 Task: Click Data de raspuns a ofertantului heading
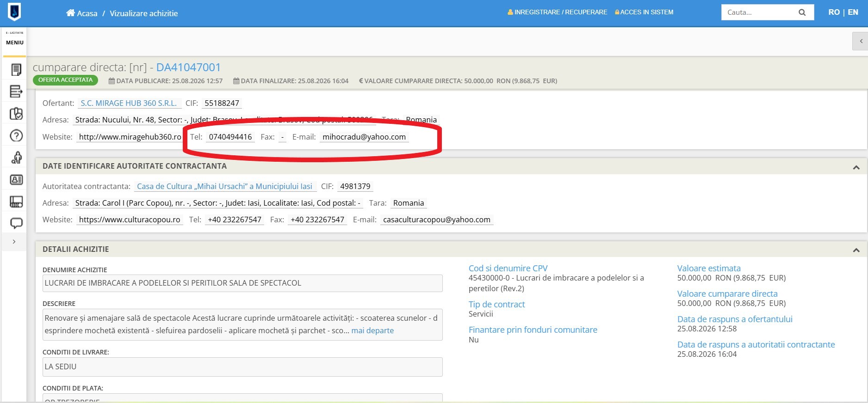[x=735, y=319]
